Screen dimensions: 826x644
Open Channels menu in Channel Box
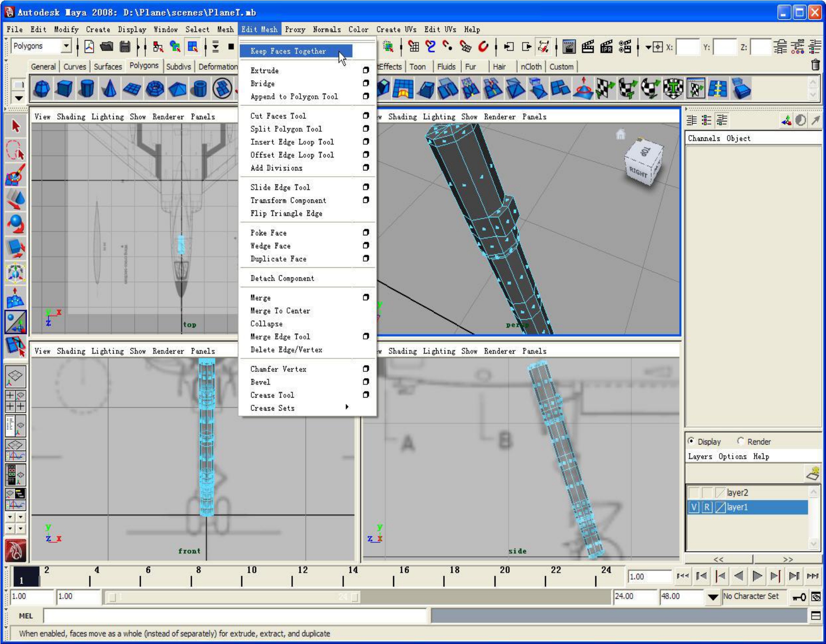click(704, 138)
